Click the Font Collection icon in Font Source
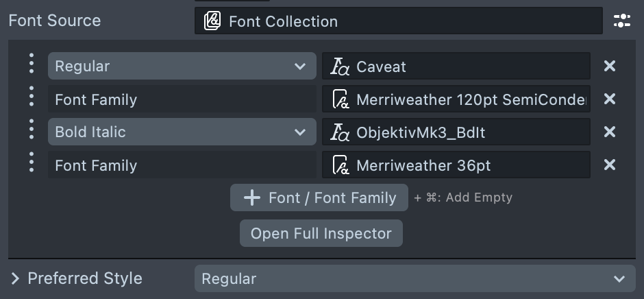This screenshot has height=299, width=644. coord(212,21)
